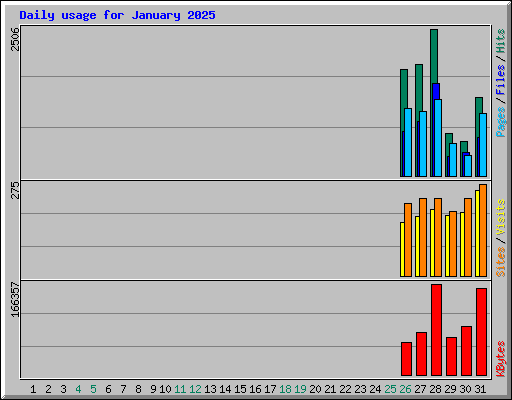512x400 pixels.
Task: Select the cyan Pages bar for day 27
Action: coord(423,144)
